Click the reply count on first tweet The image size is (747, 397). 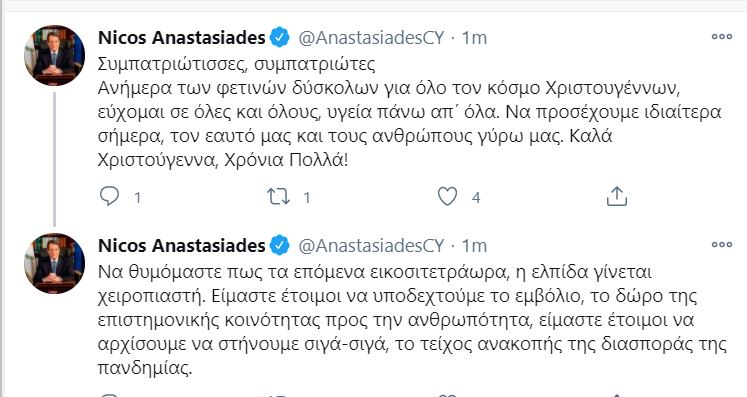(137, 197)
